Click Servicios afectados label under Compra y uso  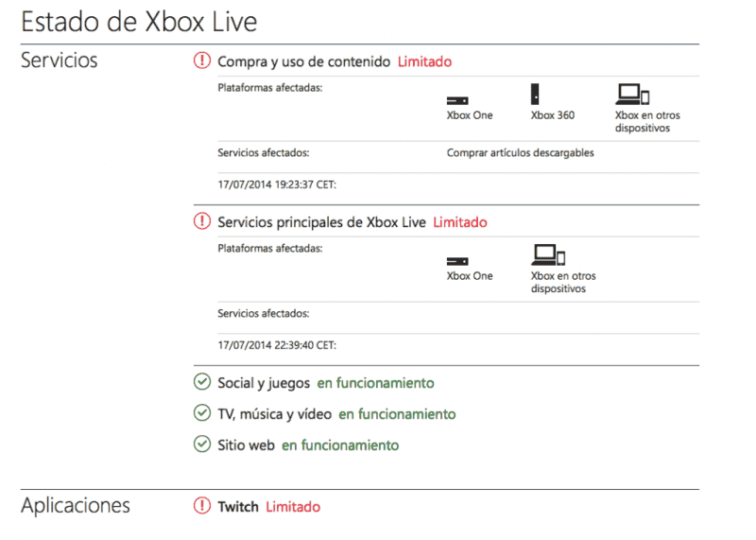264,153
